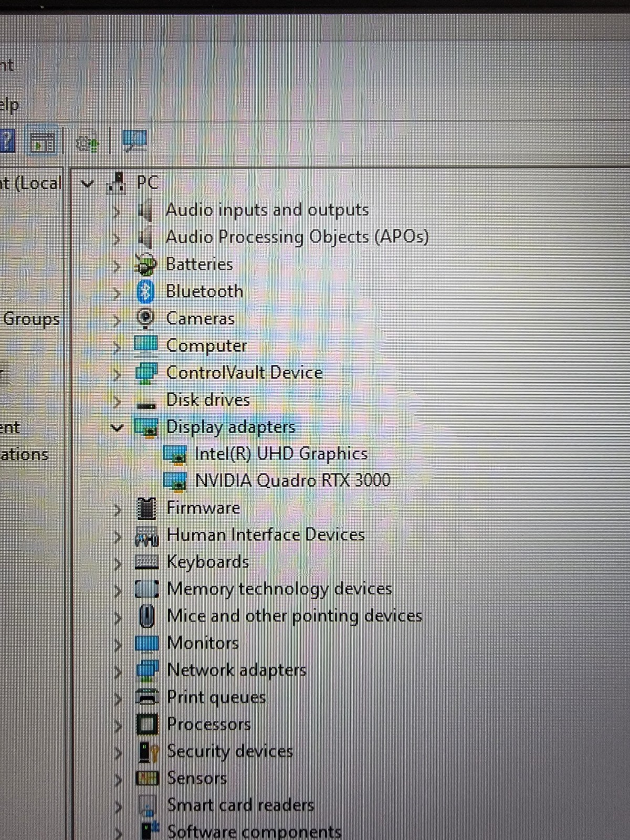Click the Memory technology devices icon
This screenshot has height=840, width=630.
pyautogui.click(x=146, y=589)
